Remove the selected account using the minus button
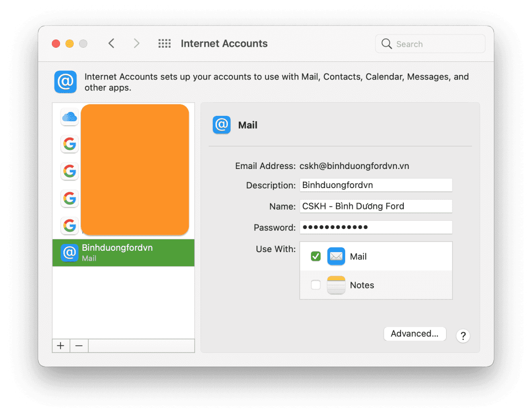The width and height of the screenshot is (532, 417). pos(79,345)
